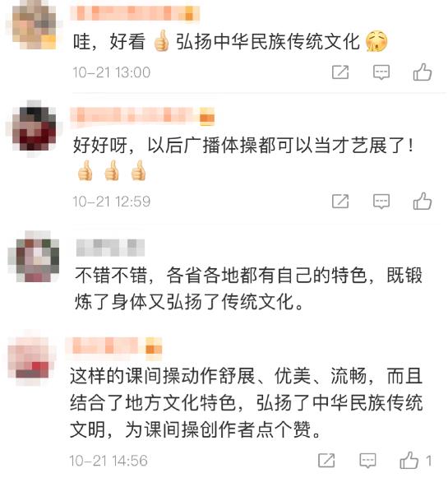
Task: Repost the 14:56 comment
Action: click(x=326, y=461)
